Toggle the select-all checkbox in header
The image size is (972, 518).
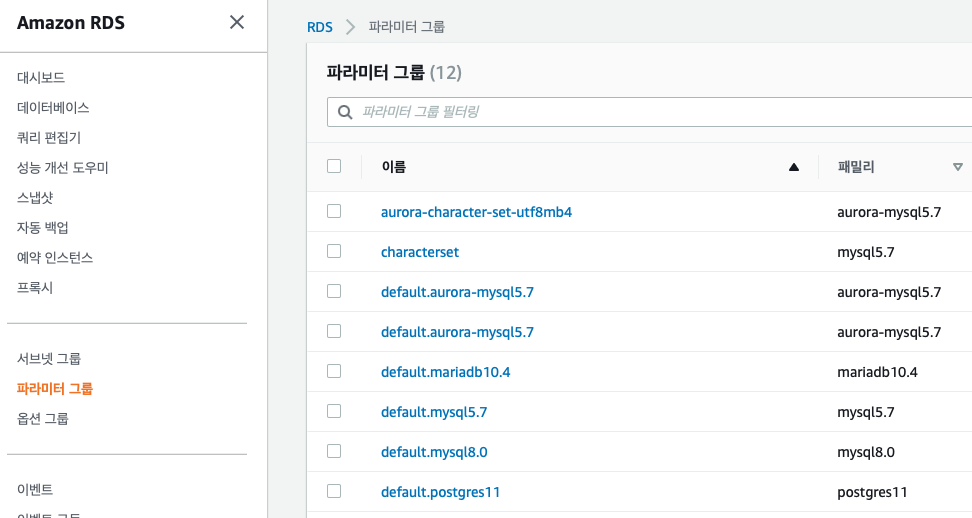(334, 166)
